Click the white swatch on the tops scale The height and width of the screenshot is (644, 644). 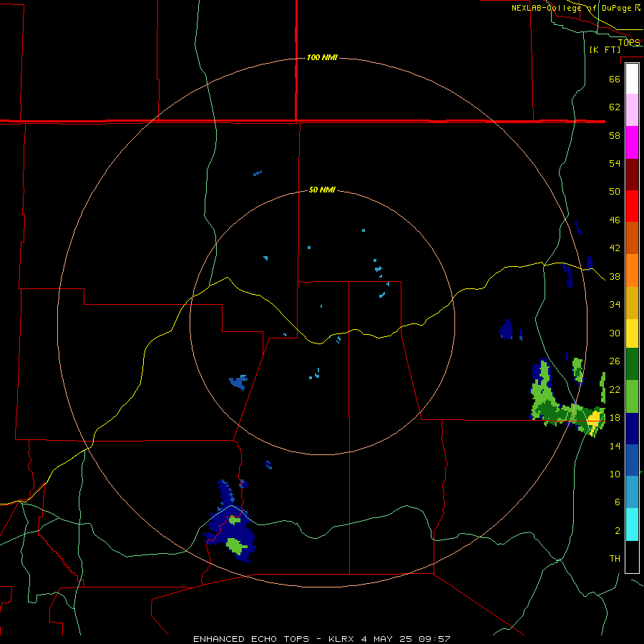[632, 79]
